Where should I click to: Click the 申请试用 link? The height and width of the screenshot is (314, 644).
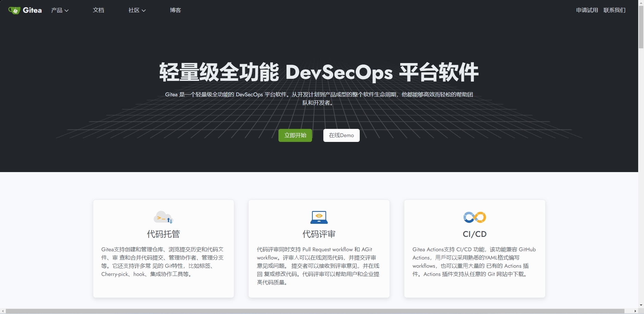coord(587,10)
